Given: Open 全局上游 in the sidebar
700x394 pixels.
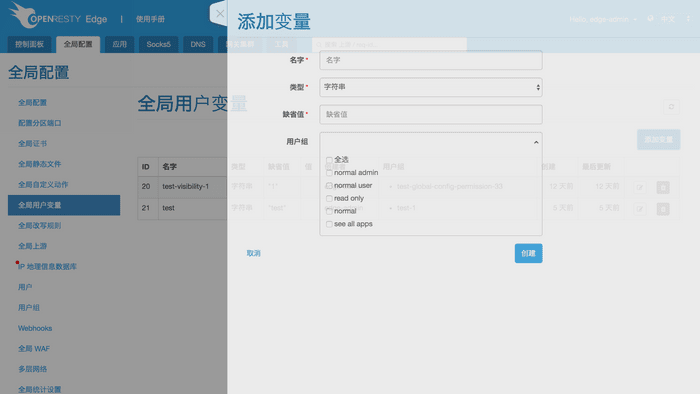Looking at the screenshot, I should (32, 246).
